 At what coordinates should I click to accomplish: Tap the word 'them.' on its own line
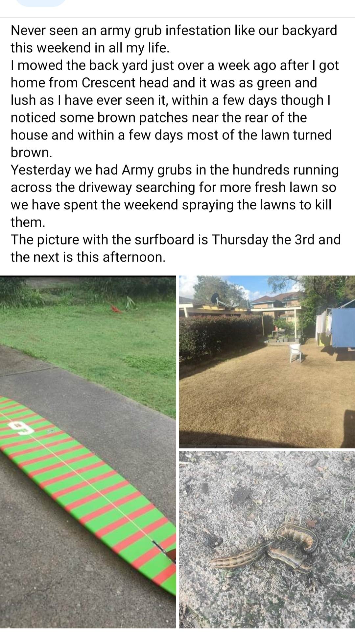point(28,222)
